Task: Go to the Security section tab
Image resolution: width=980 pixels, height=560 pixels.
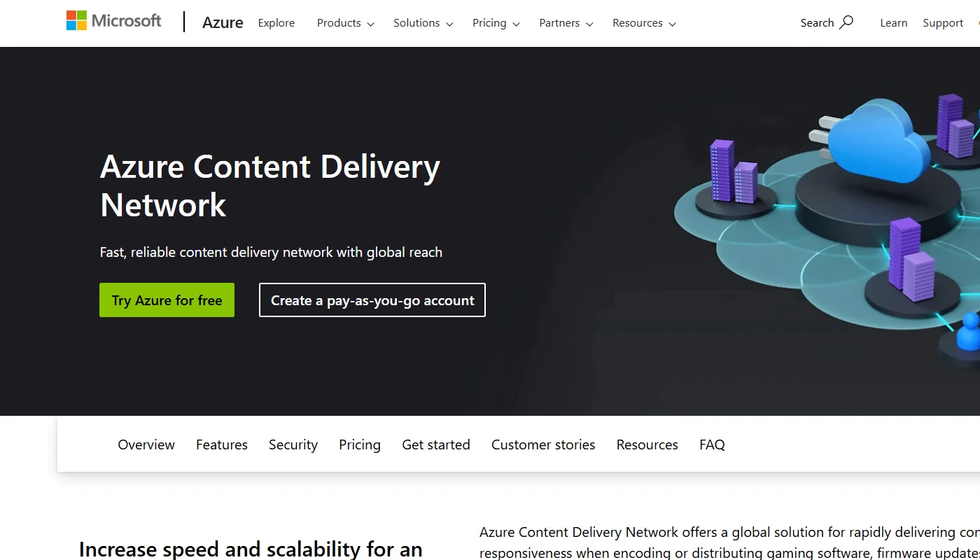Action: (293, 444)
